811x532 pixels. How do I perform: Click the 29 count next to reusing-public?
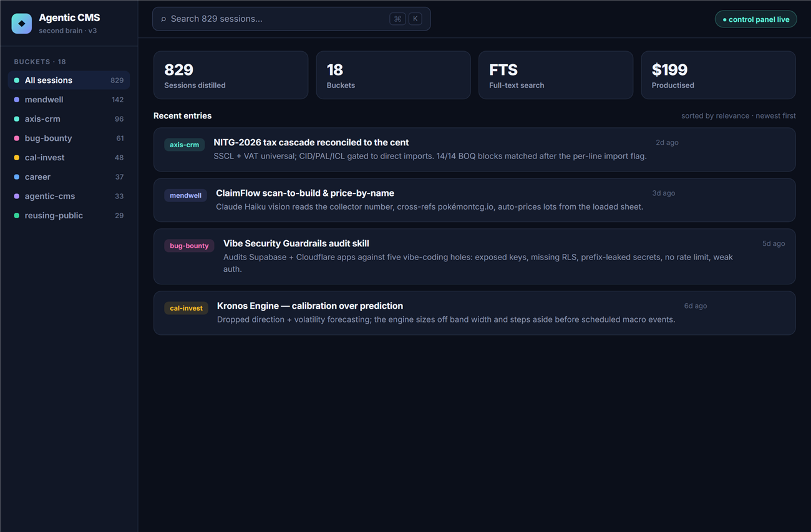click(x=119, y=216)
